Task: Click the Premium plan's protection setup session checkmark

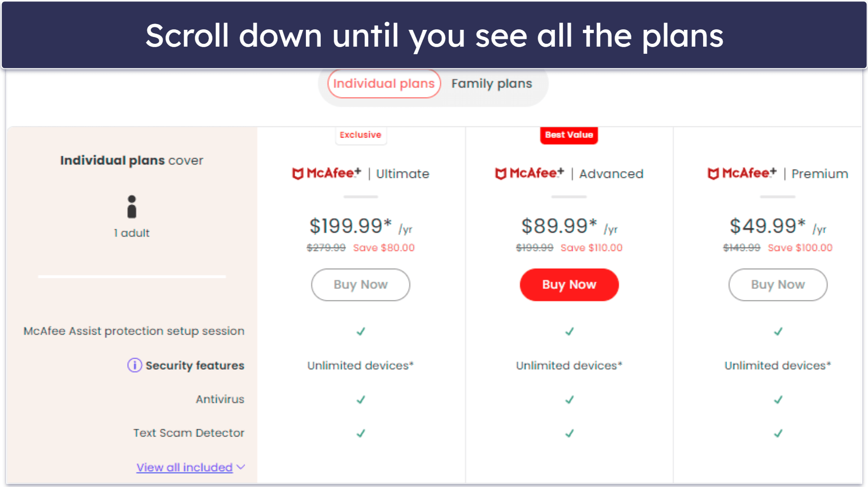Action: coord(778,331)
